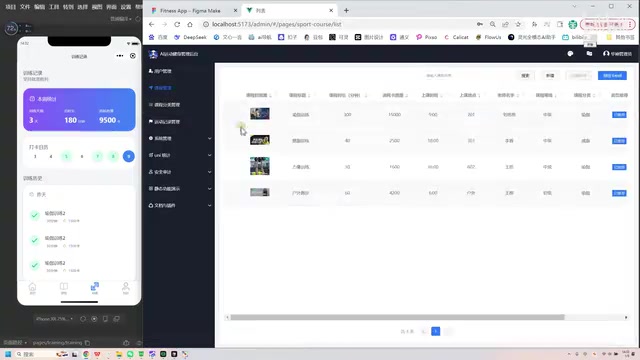Select page 1 in the pagination
This screenshot has height=360, width=640.
(x=436, y=331)
